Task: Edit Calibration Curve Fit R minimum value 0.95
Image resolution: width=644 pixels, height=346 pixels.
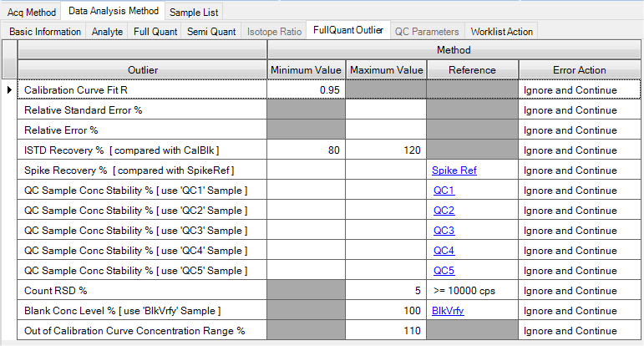Action: click(307, 90)
